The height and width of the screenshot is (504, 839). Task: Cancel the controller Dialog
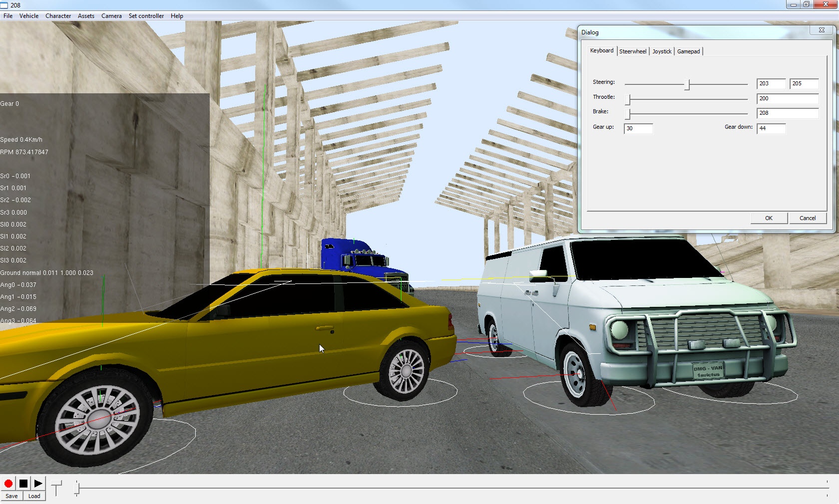pyautogui.click(x=807, y=218)
